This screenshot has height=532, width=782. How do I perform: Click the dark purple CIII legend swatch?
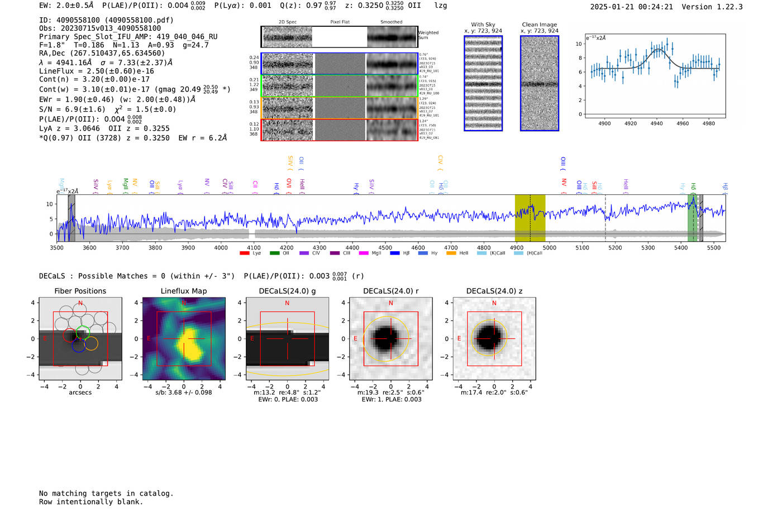(x=335, y=253)
